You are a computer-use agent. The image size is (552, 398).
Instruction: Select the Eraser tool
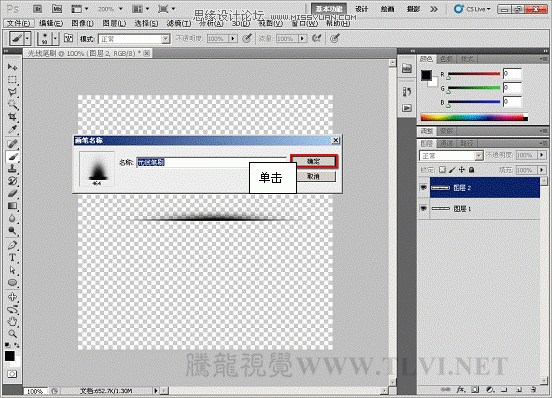(12, 194)
